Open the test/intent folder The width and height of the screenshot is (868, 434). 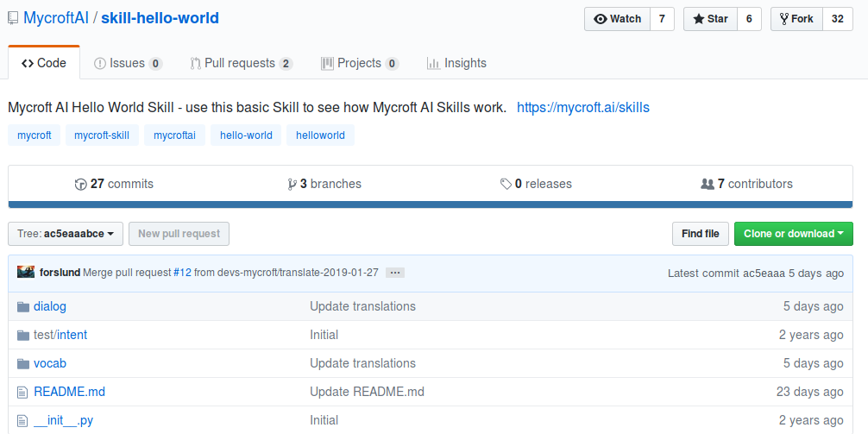(x=60, y=335)
